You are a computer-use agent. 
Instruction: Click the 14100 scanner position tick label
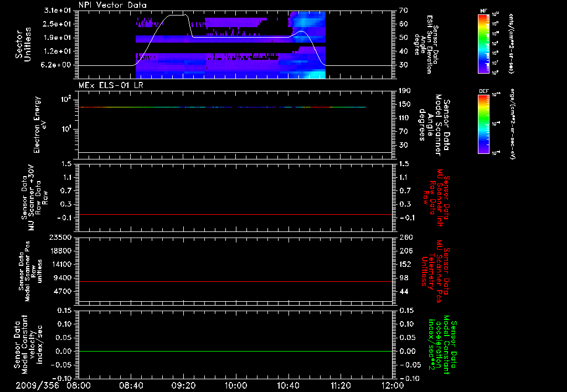coord(60,264)
